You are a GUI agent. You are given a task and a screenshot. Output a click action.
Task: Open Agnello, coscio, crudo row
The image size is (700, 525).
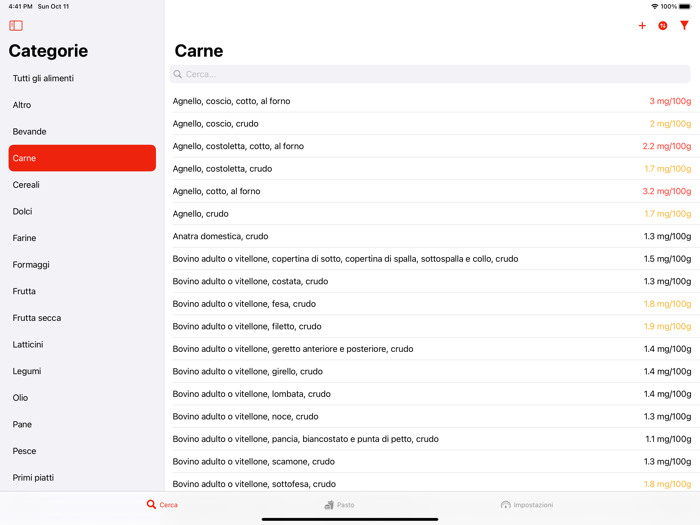432,124
